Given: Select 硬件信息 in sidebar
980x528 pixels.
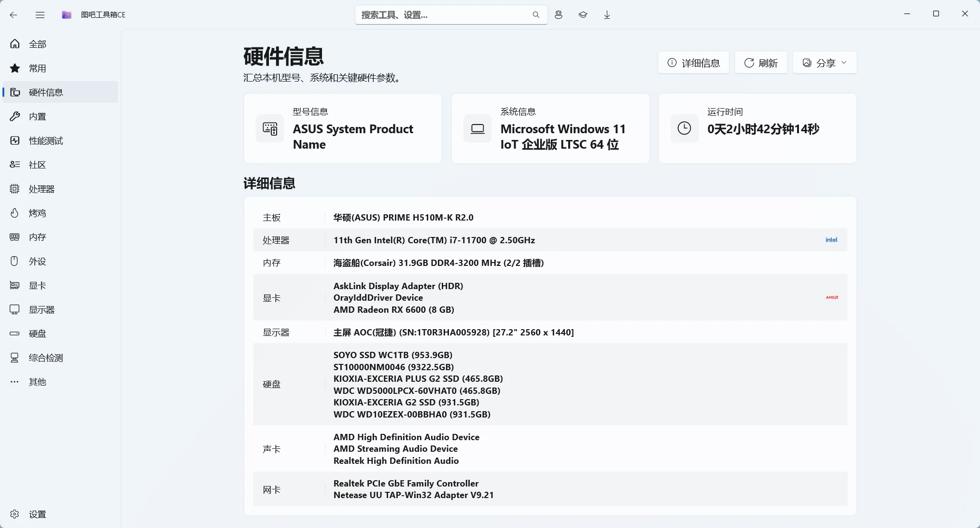Looking at the screenshot, I should [x=60, y=92].
